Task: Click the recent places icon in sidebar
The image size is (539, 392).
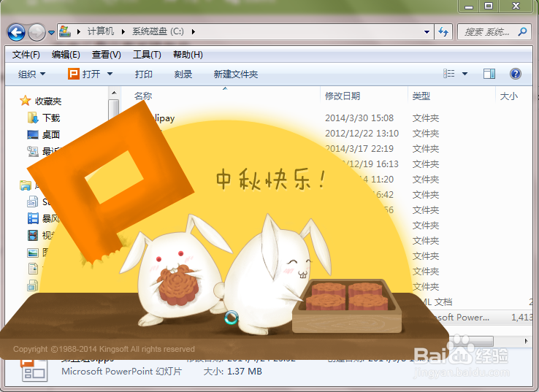Action: pos(33,151)
